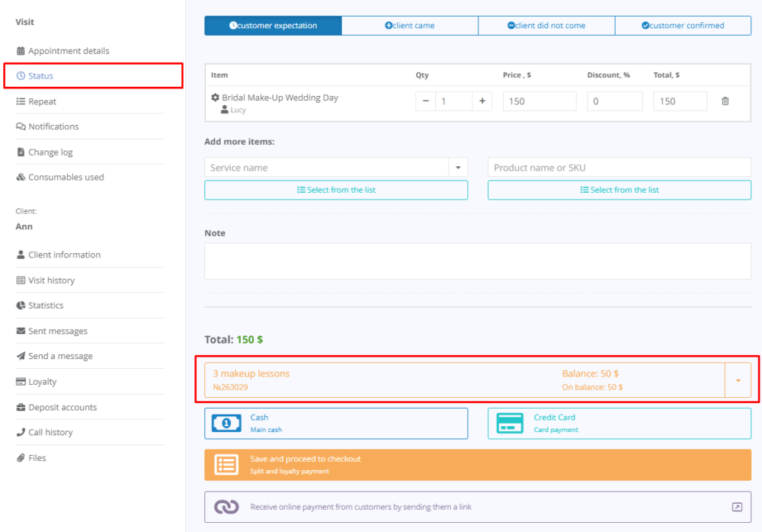Screen dimensions: 762x532
Task: Open the external link icon for online payment
Action: pyautogui.click(x=737, y=507)
